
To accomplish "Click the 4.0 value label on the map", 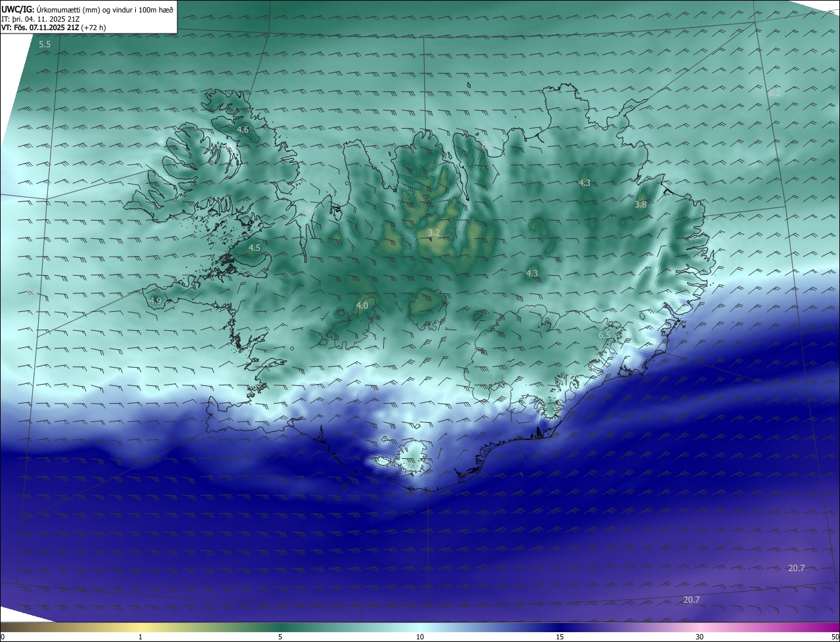I will 362,305.
